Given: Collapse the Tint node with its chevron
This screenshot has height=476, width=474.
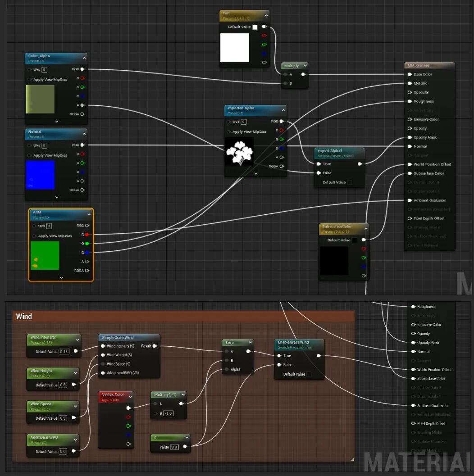Looking at the screenshot, I should pos(266,15).
